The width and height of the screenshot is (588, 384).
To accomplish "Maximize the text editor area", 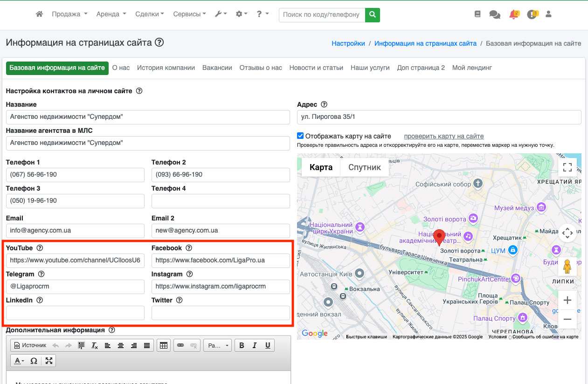I will coord(48,361).
